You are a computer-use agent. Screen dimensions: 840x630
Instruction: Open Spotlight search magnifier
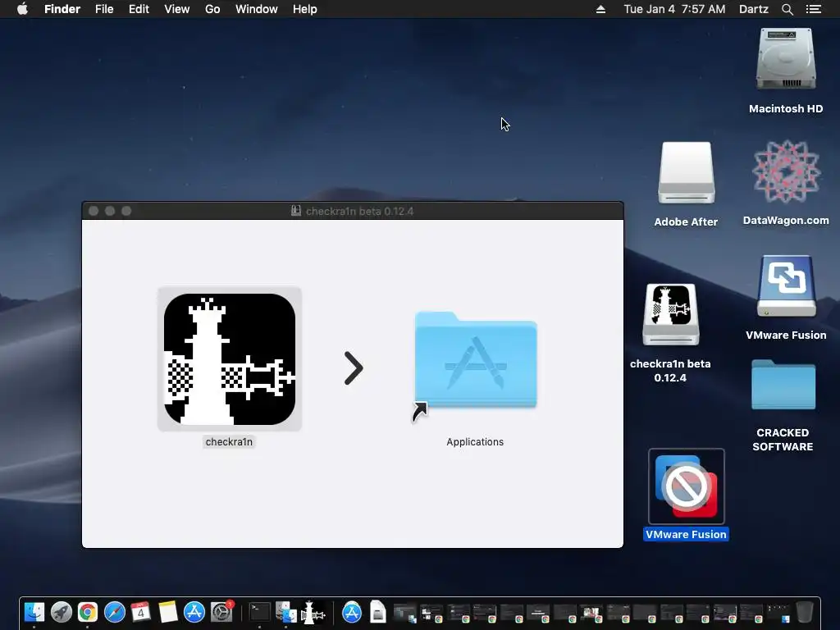click(787, 9)
